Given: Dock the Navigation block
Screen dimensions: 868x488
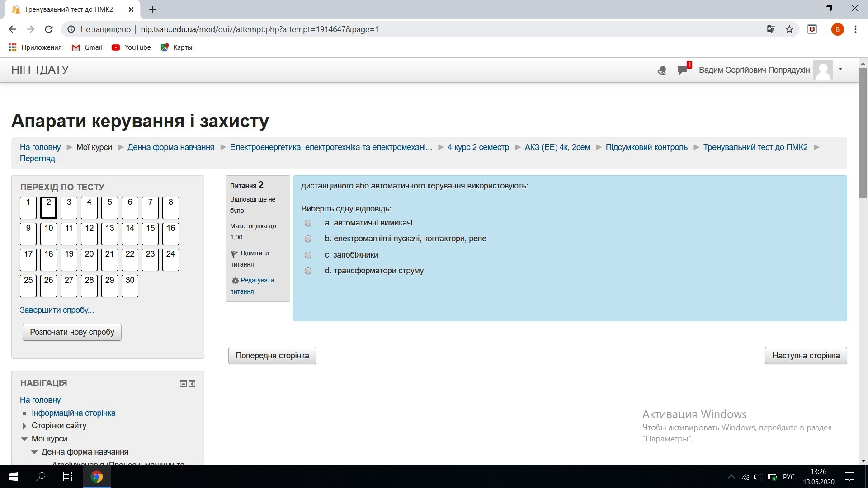Looking at the screenshot, I should (x=192, y=384).
